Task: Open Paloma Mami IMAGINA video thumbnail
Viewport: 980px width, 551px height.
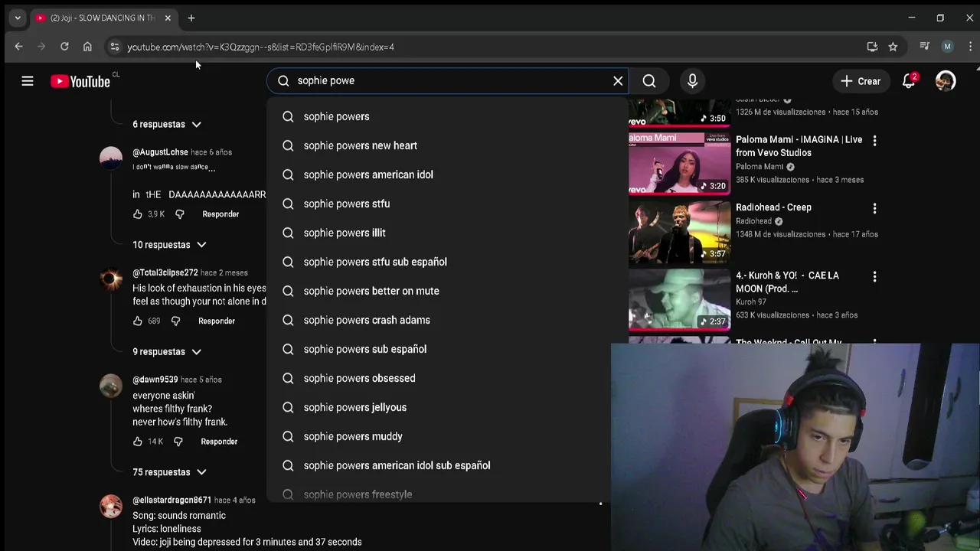Action: [680, 163]
